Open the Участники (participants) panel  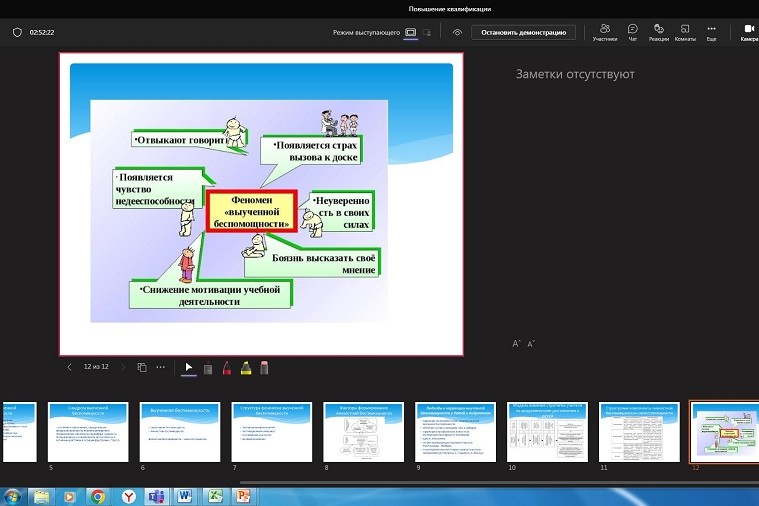coord(604,32)
